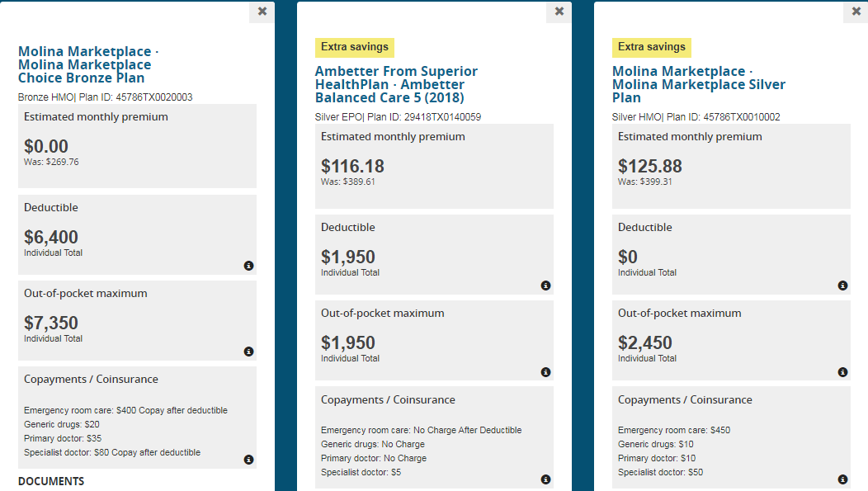Close the Ambetter Balanced Care 5 card
Viewport: 868px width, 491px height.
[x=559, y=12]
